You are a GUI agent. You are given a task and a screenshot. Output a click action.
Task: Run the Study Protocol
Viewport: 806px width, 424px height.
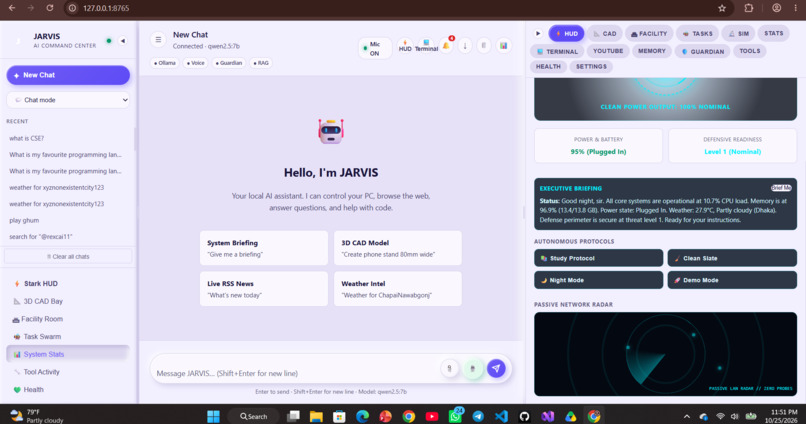coord(598,258)
